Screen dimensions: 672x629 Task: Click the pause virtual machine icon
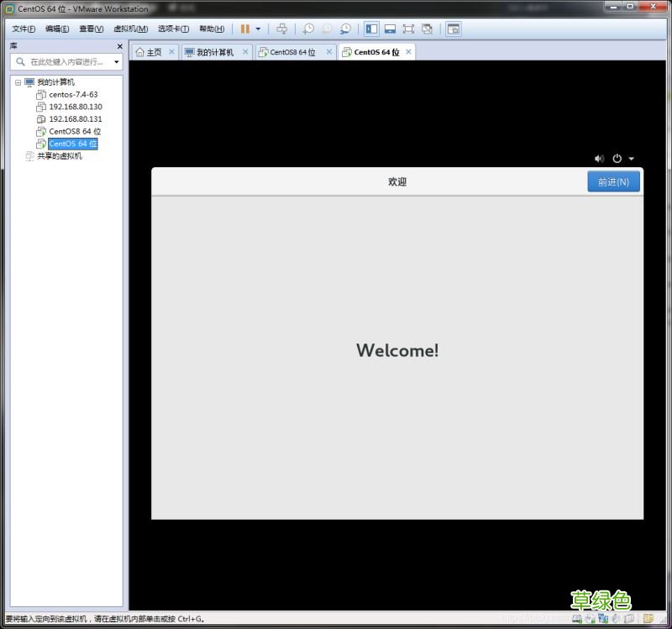pos(244,29)
